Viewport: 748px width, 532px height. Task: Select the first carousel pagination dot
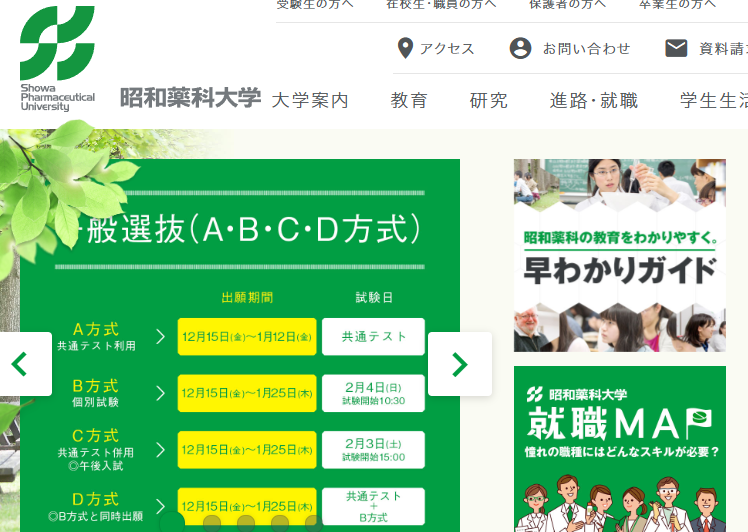tap(172, 523)
